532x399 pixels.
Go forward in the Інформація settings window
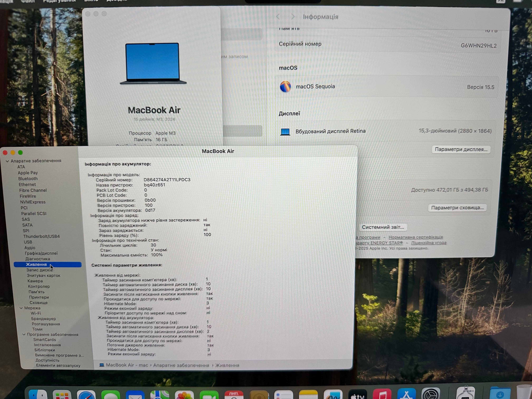point(293,17)
